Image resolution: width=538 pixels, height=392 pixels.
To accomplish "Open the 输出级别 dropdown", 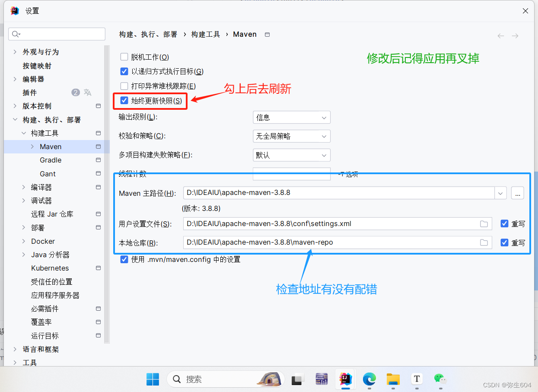I will point(292,117).
